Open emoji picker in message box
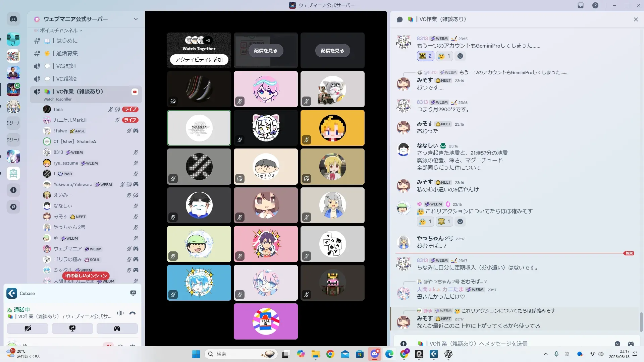This screenshot has width=644, height=362. [617, 344]
